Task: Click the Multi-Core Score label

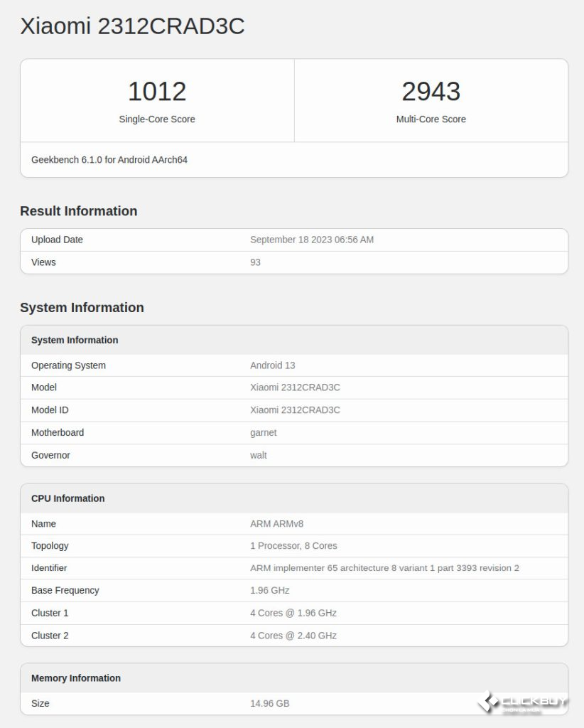Action: [431, 119]
